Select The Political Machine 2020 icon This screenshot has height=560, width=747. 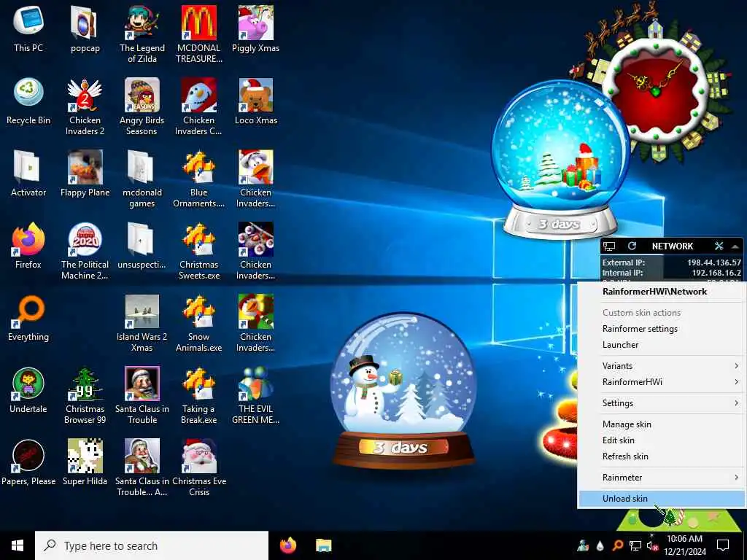pos(85,252)
